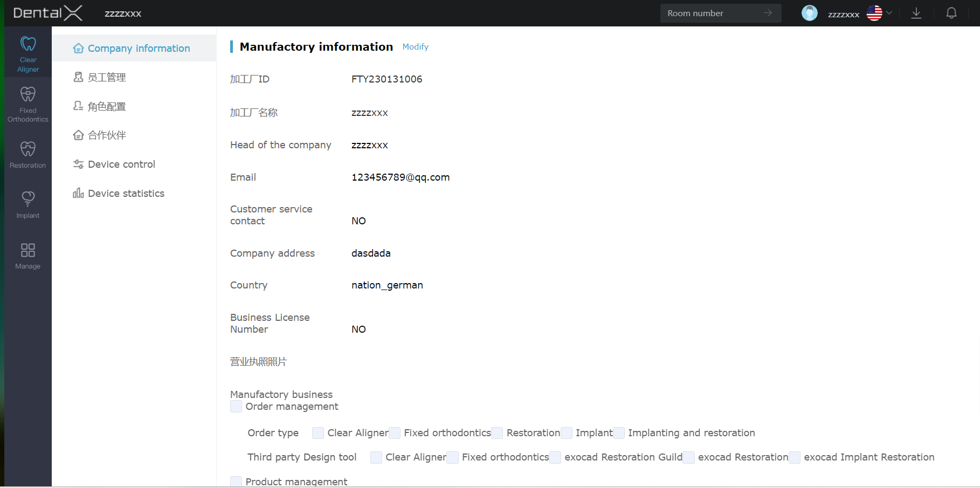Viewport: 980px width, 488px height.
Task: Click the Device control sliders icon
Action: click(78, 164)
